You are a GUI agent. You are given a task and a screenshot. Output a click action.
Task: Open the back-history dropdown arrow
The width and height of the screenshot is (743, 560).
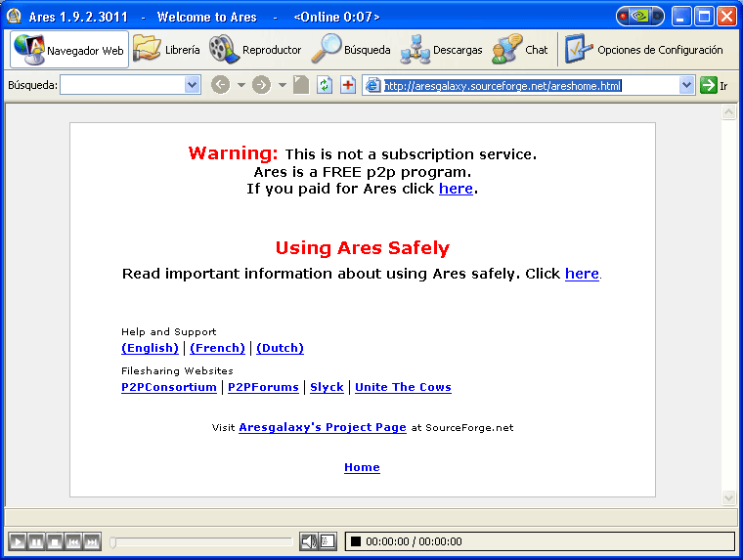click(240, 85)
